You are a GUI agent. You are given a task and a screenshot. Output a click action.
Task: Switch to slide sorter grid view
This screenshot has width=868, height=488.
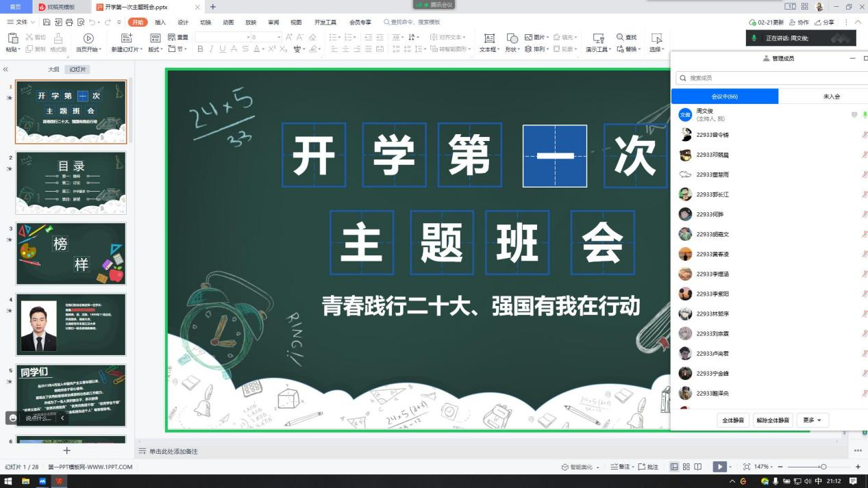[686, 467]
